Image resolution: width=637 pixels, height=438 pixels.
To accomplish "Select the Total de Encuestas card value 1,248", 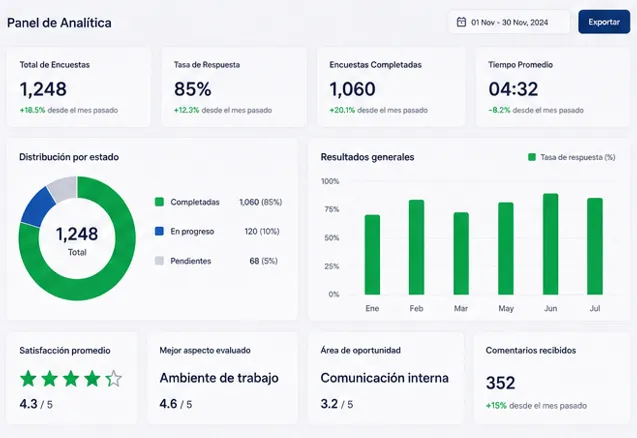I will pyautogui.click(x=43, y=89).
